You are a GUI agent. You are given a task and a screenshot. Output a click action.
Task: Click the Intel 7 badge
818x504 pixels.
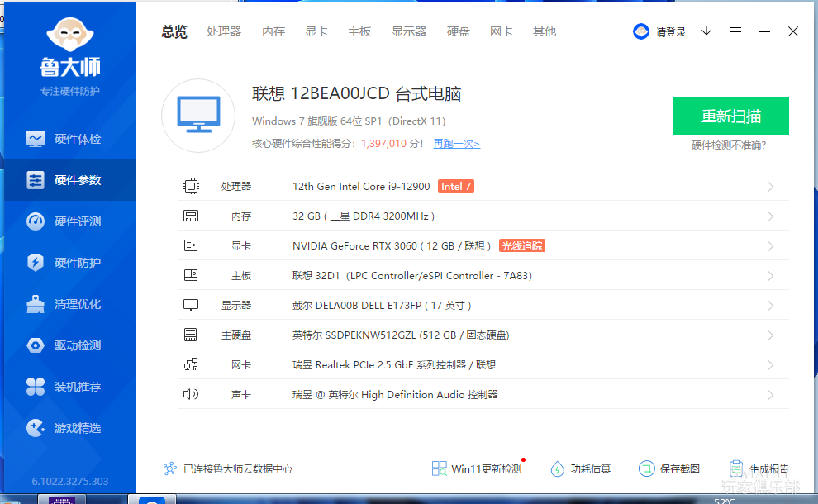[x=456, y=186]
